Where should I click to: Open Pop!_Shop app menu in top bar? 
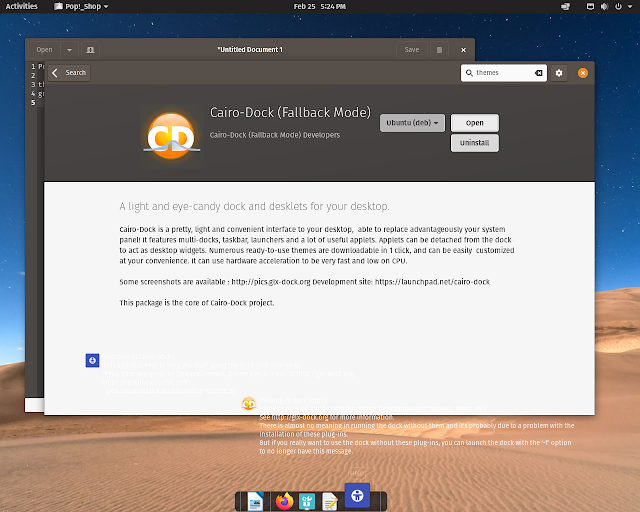81,6
